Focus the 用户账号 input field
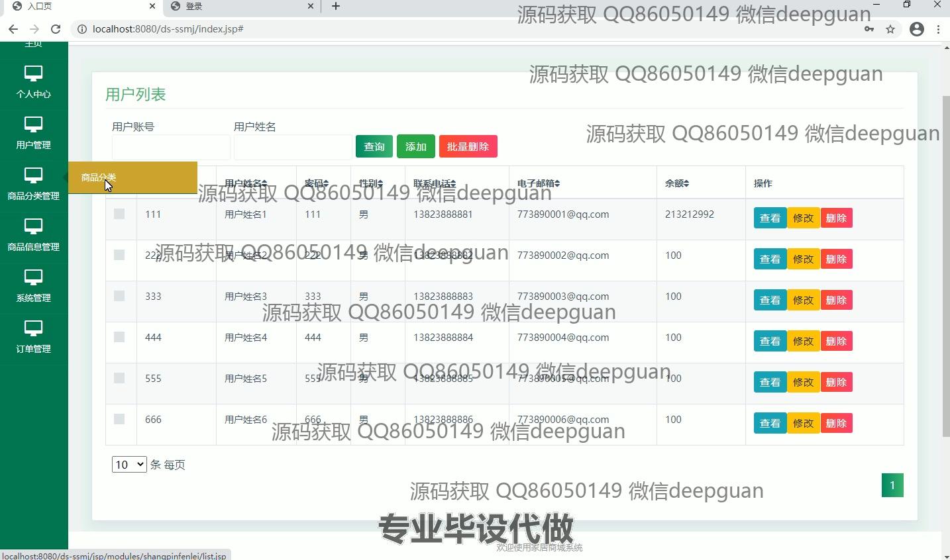This screenshot has width=950, height=560. tap(171, 147)
